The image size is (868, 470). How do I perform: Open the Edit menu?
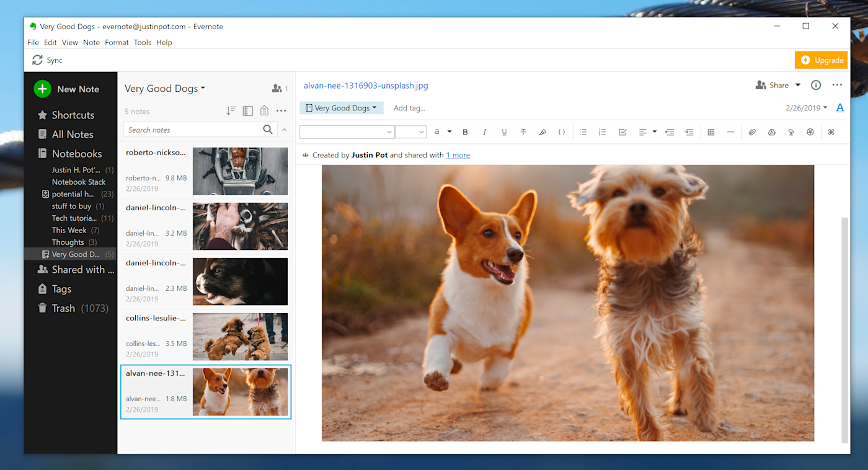(x=50, y=43)
